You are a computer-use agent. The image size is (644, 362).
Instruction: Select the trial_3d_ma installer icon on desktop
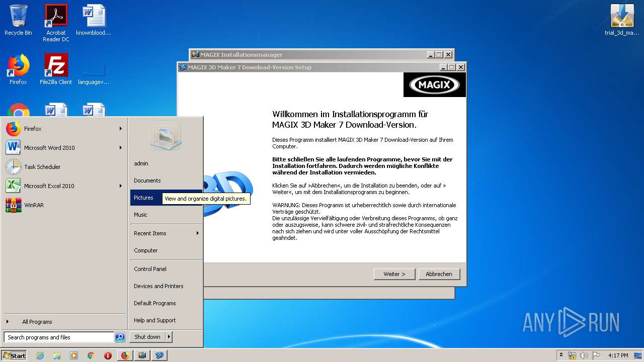(622, 20)
